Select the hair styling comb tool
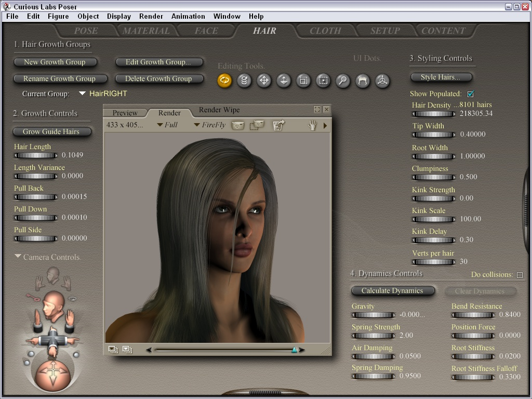Screen dimensions: 532x399 [363, 81]
